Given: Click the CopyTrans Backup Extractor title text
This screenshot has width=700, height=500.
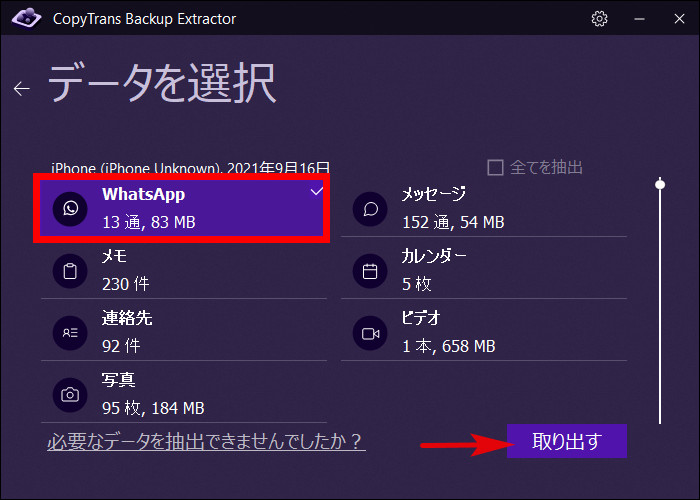Looking at the screenshot, I should click(x=144, y=19).
